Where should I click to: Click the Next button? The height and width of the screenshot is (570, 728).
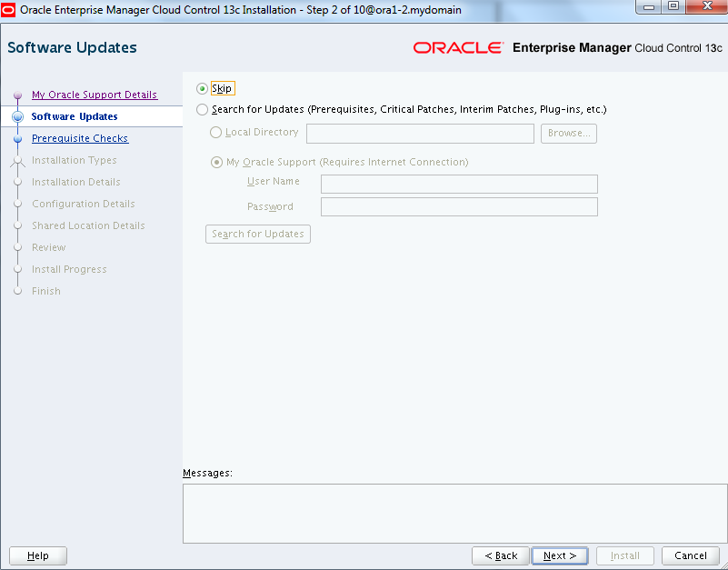(x=560, y=555)
